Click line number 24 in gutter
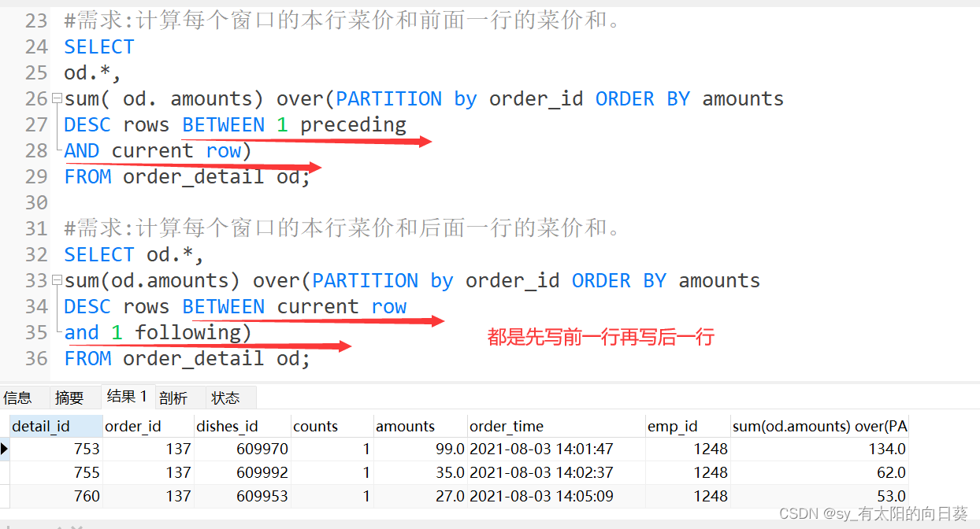The width and height of the screenshot is (980, 529). (x=36, y=47)
